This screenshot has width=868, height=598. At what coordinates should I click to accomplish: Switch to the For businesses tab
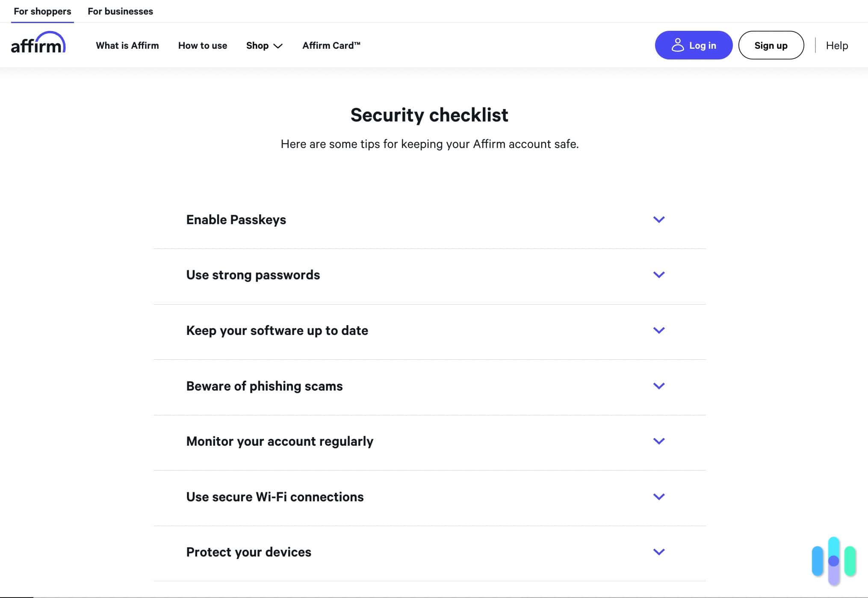pyautogui.click(x=120, y=11)
